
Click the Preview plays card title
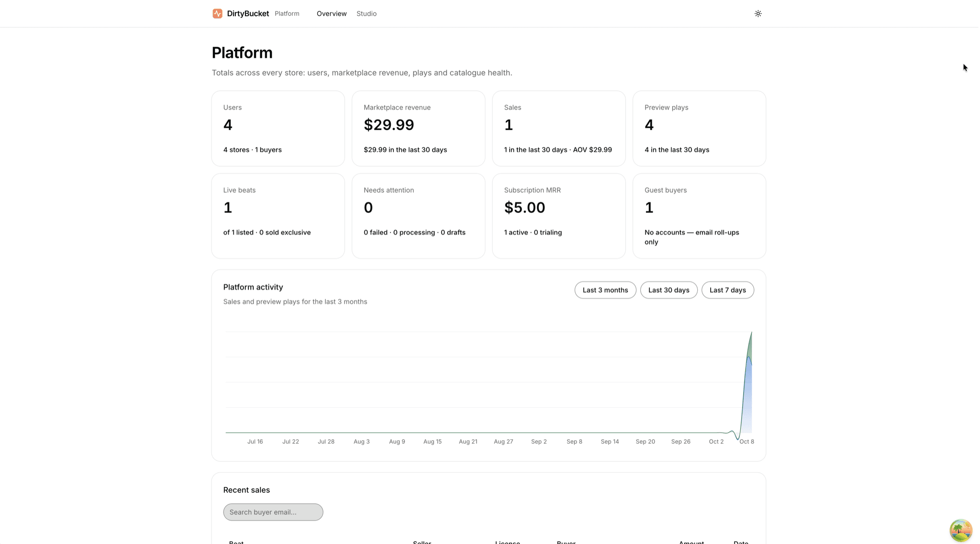click(667, 107)
